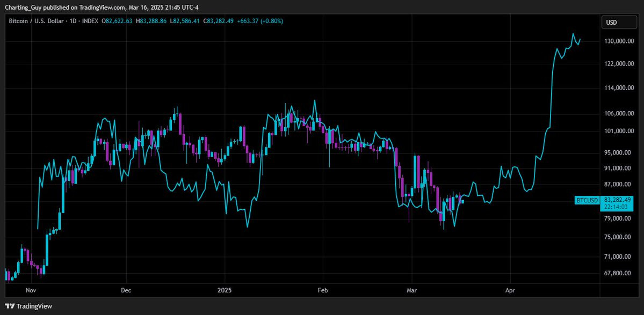Image resolution: width=644 pixels, height=315 pixels.
Task: Select the 130,000.00 price axis label
Action: (617, 41)
